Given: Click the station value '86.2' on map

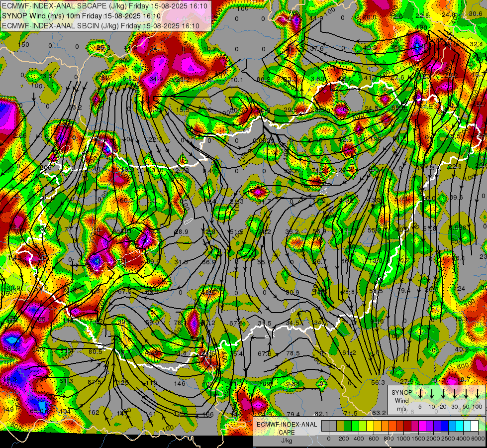Looking at the screenshot, I should pyautogui.click(x=263, y=79).
